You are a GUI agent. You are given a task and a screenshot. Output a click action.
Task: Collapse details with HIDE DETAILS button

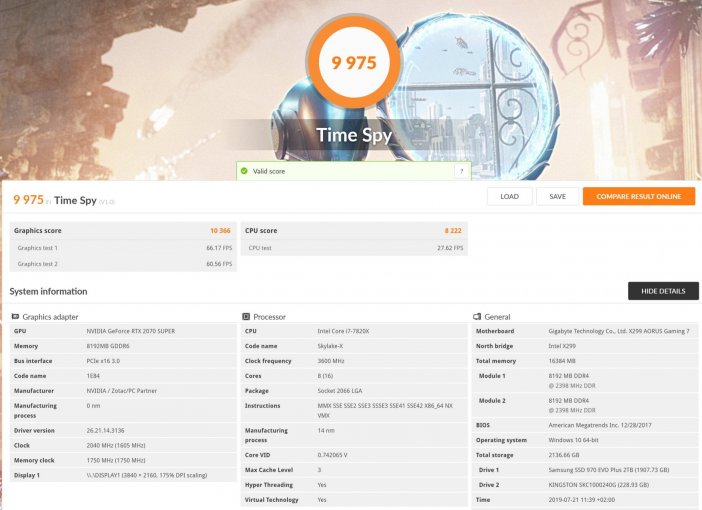663,291
